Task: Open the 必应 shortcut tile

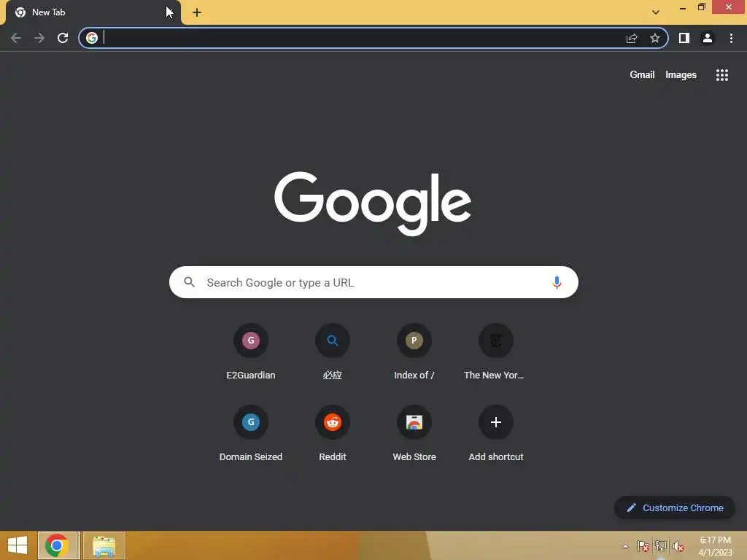Action: [x=333, y=351]
